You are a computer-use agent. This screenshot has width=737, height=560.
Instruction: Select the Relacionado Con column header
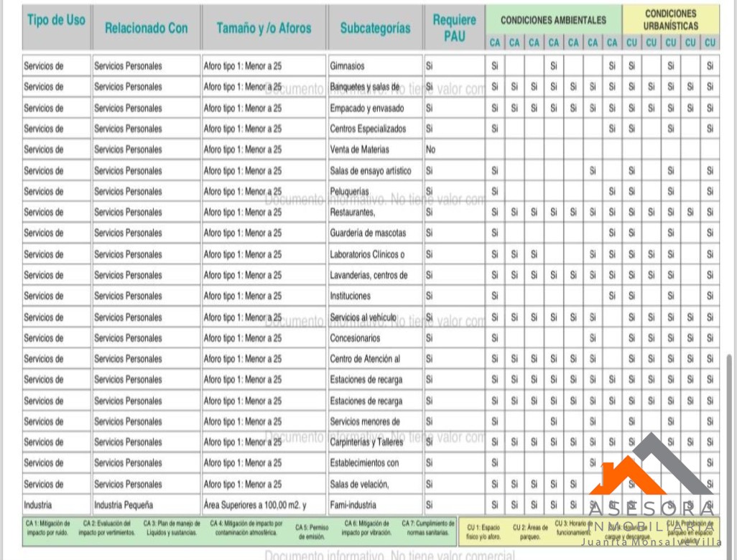tap(146, 28)
